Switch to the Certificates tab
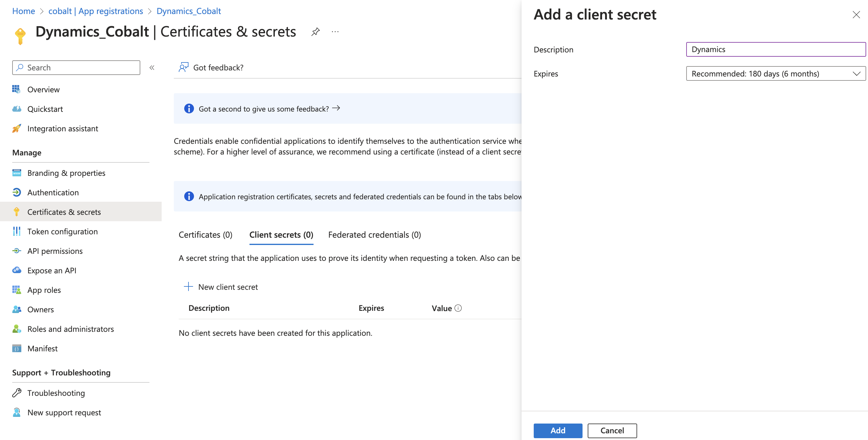868x440 pixels. (205, 235)
